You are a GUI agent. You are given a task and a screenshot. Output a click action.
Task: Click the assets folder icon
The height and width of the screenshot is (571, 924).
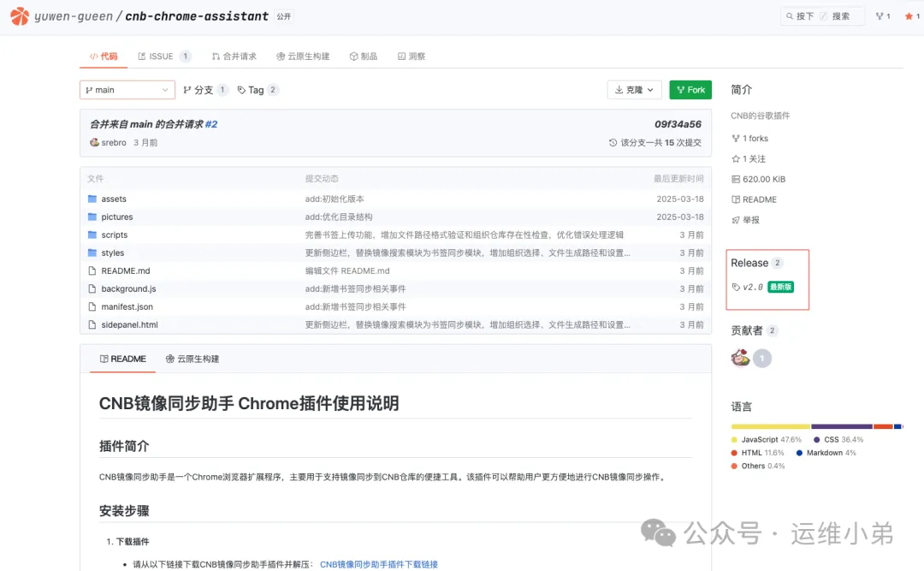[x=92, y=199]
